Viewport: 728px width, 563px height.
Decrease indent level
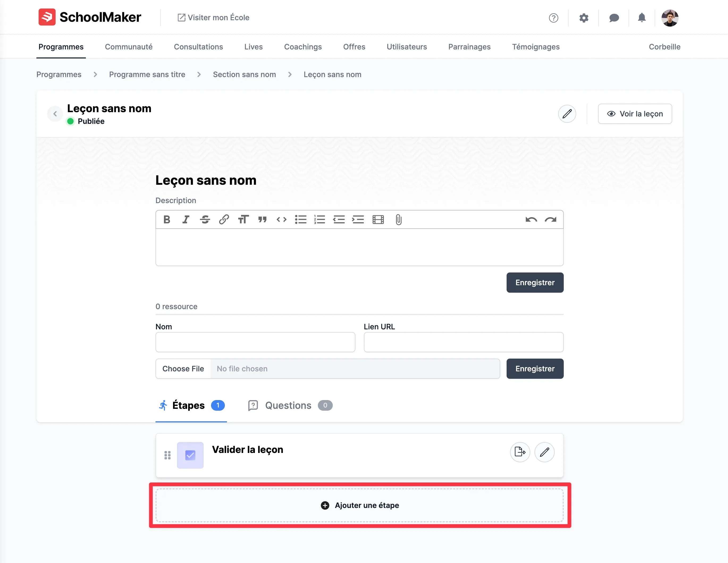tap(339, 219)
